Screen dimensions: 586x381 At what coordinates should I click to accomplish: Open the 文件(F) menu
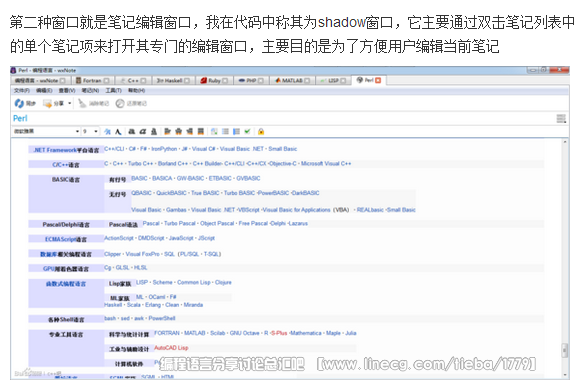pos(22,90)
